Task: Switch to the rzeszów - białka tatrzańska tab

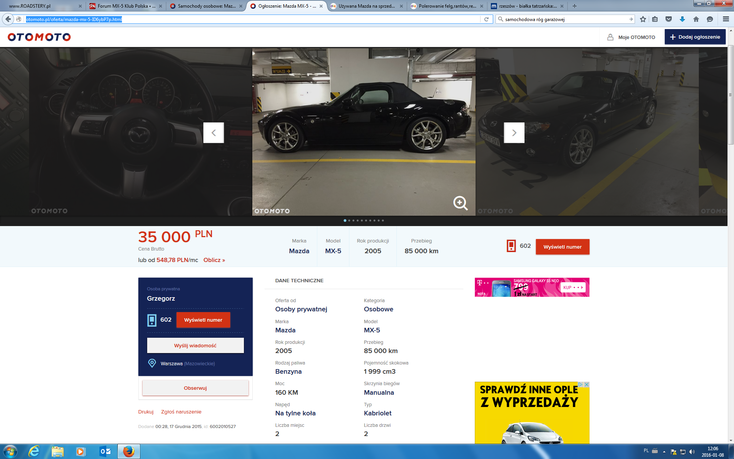Action: pyautogui.click(x=528, y=6)
